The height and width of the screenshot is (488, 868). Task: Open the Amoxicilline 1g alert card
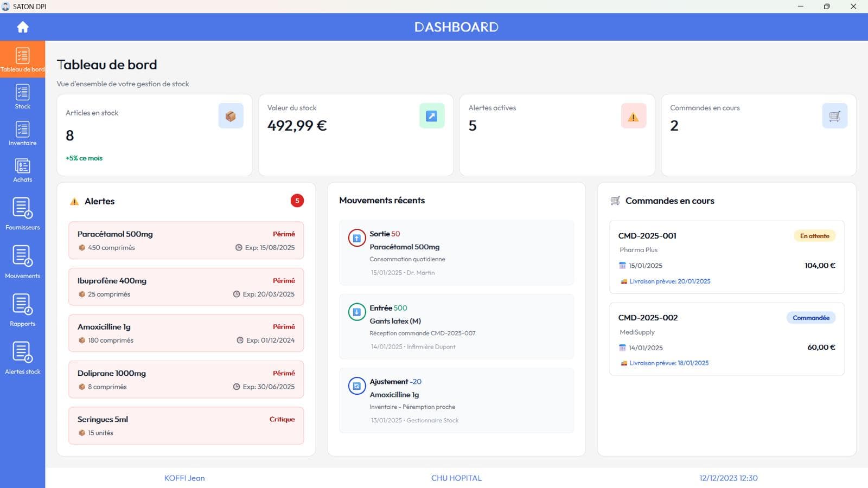[x=186, y=333]
